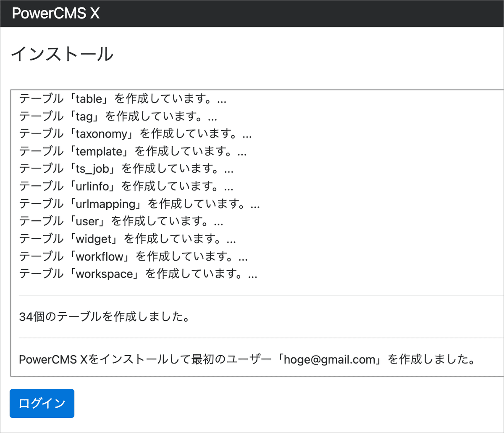The height and width of the screenshot is (433, 504).
Task: Select the log line for table「user」
Action: tap(121, 221)
